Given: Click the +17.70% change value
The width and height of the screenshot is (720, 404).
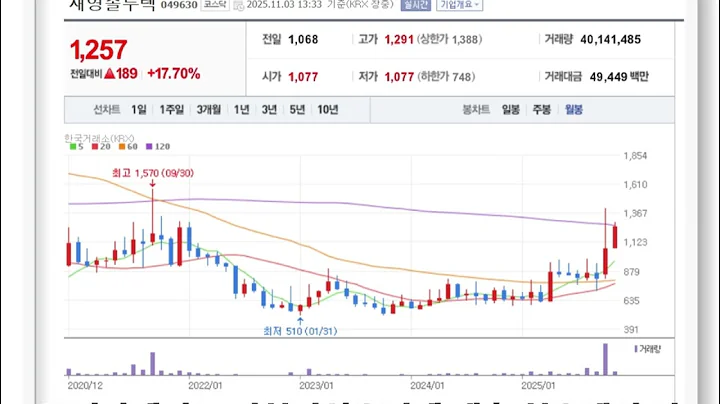Looking at the screenshot, I should coord(174,73).
